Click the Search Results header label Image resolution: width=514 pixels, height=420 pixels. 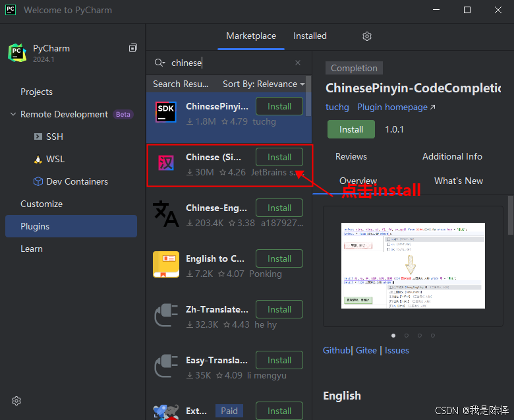click(181, 84)
